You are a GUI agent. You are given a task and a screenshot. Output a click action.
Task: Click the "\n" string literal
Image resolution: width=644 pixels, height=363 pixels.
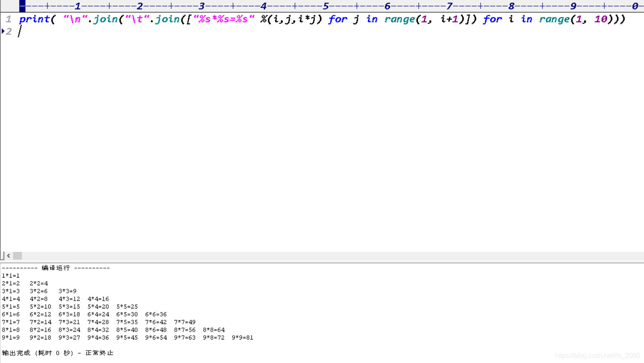75,19
